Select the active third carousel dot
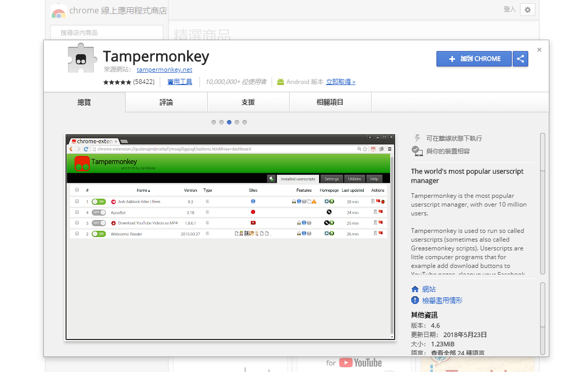Image resolution: width=588 pixels, height=372 pixels. click(229, 122)
